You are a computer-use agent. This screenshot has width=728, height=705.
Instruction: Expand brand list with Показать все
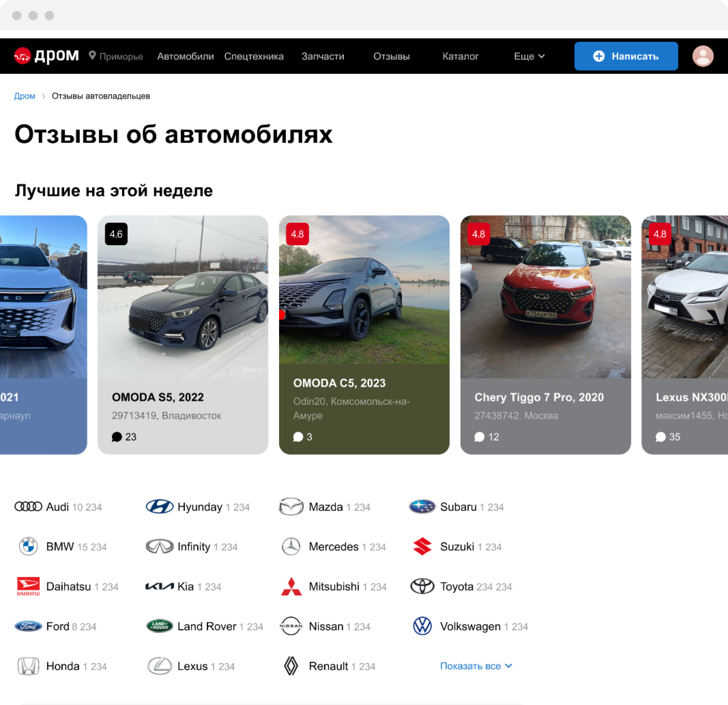pyautogui.click(x=476, y=666)
